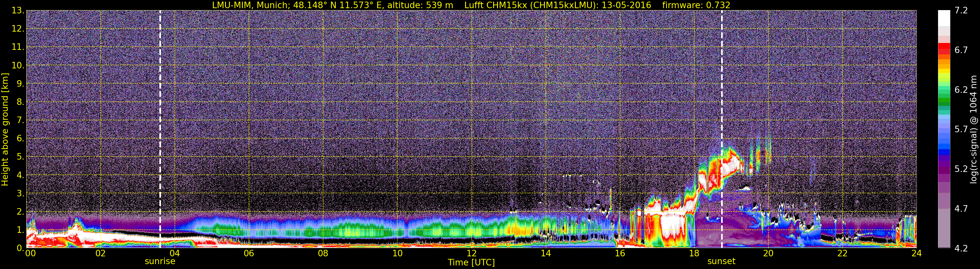The height and width of the screenshot is (269, 980).
Task: Click the 4. tick on the height axis
Action: coord(20,175)
